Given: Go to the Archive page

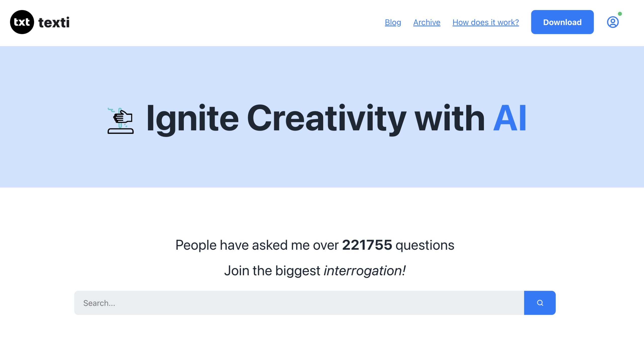Looking at the screenshot, I should coord(427,22).
